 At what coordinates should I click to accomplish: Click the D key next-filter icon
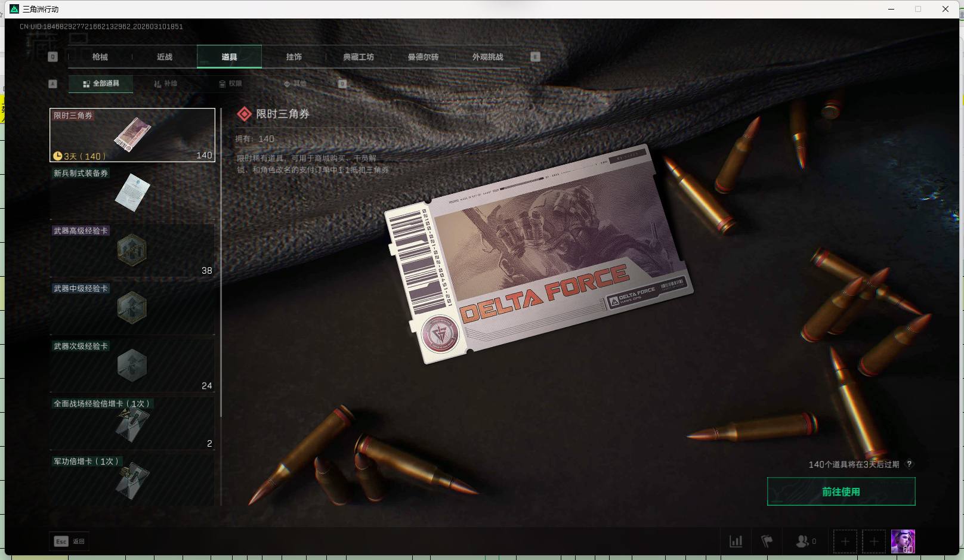pos(342,83)
